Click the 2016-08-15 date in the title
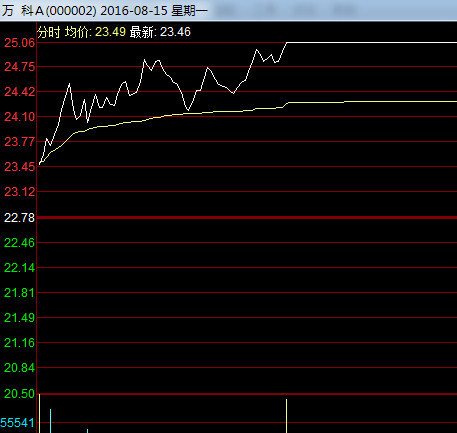 (x=134, y=11)
